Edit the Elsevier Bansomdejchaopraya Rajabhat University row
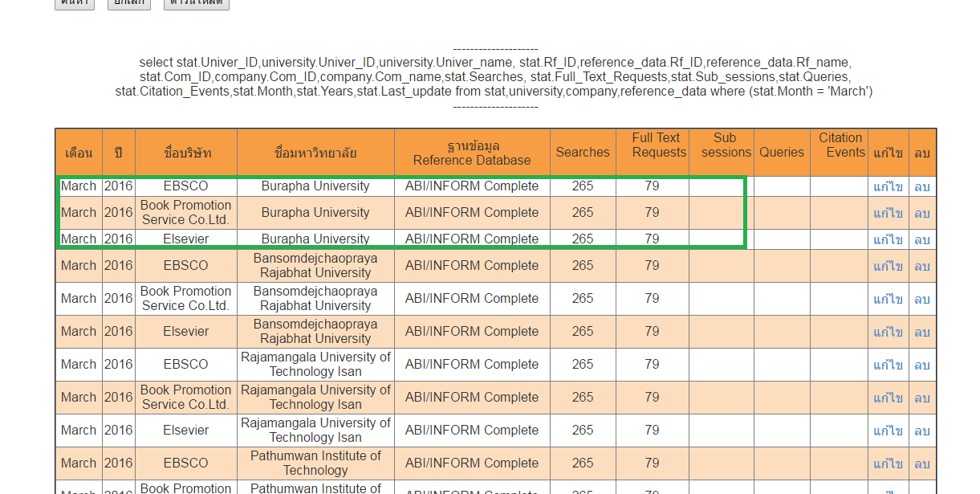 point(889,332)
